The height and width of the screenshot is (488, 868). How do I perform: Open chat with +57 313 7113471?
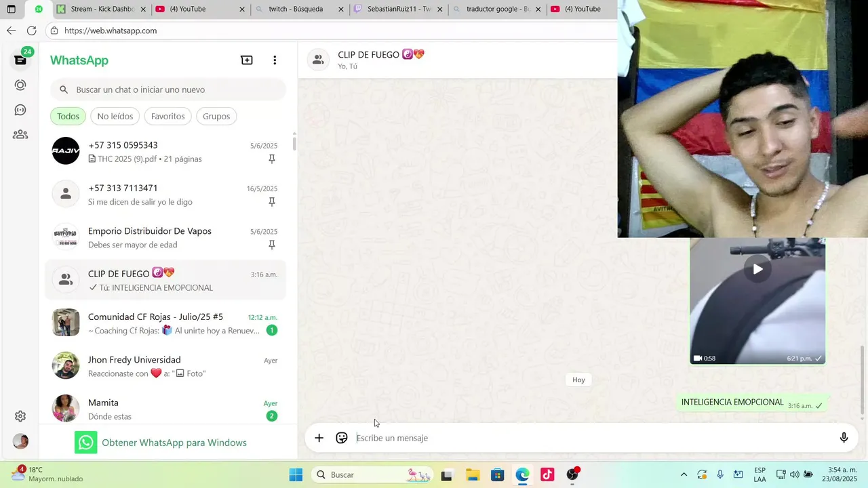pos(165,195)
